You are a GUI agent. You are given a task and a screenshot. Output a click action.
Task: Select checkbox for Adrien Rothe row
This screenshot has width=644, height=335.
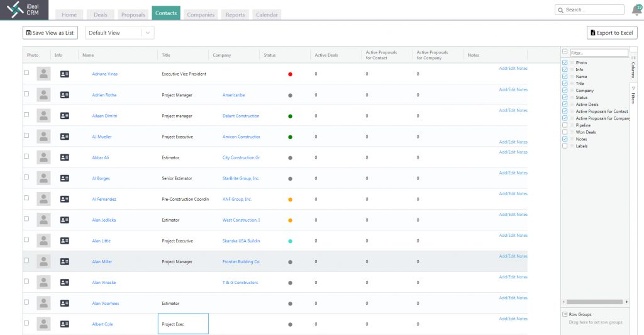tap(26, 94)
